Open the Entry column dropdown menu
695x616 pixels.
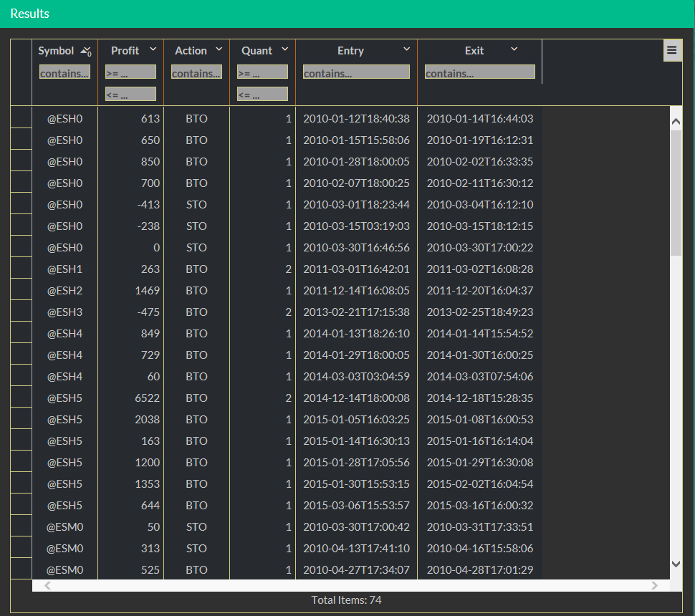click(x=406, y=49)
